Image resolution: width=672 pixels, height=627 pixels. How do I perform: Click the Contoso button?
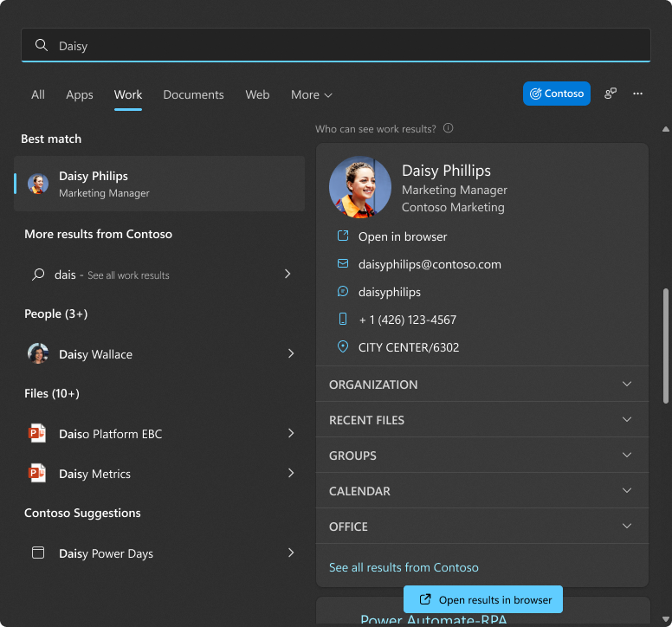tap(556, 94)
